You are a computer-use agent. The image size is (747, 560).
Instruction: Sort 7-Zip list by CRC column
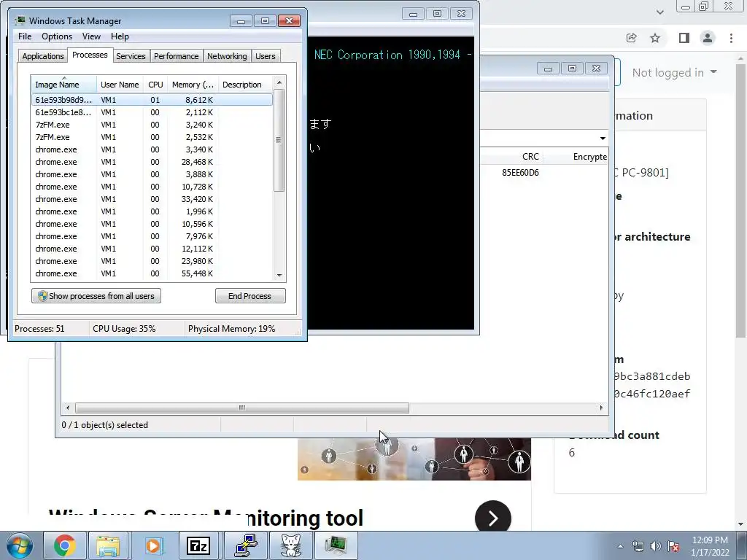coord(530,157)
